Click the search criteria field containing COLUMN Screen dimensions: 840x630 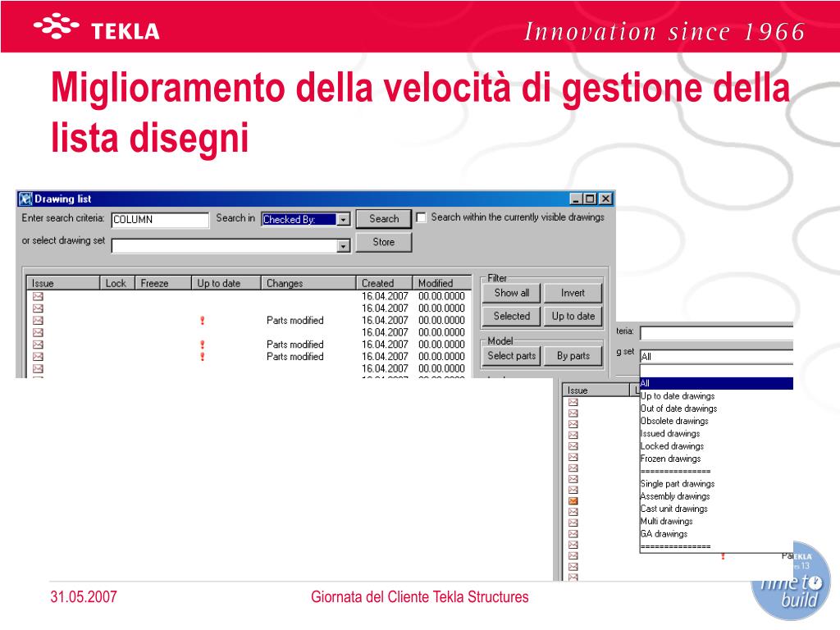pyautogui.click(x=160, y=220)
